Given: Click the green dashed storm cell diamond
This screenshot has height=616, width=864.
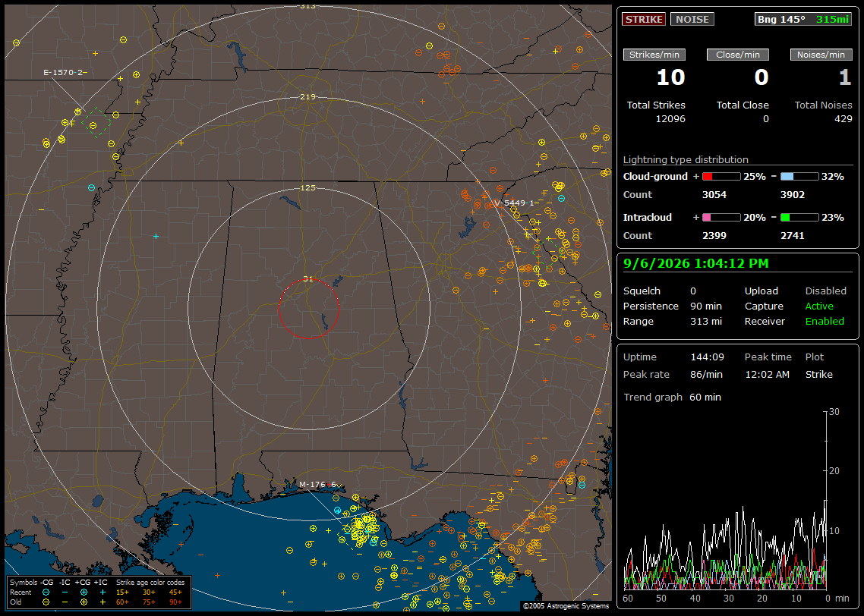Looking at the screenshot, I should click(x=96, y=123).
